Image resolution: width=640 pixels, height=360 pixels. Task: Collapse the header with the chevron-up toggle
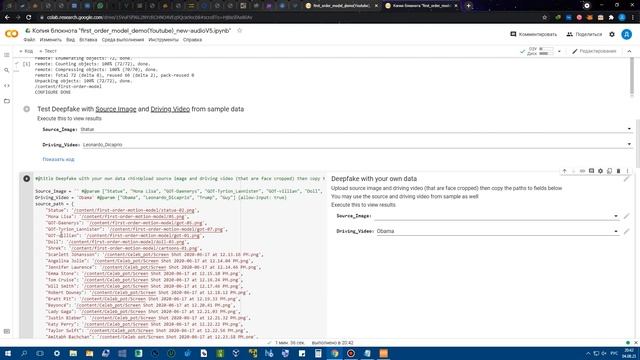[x=629, y=51]
